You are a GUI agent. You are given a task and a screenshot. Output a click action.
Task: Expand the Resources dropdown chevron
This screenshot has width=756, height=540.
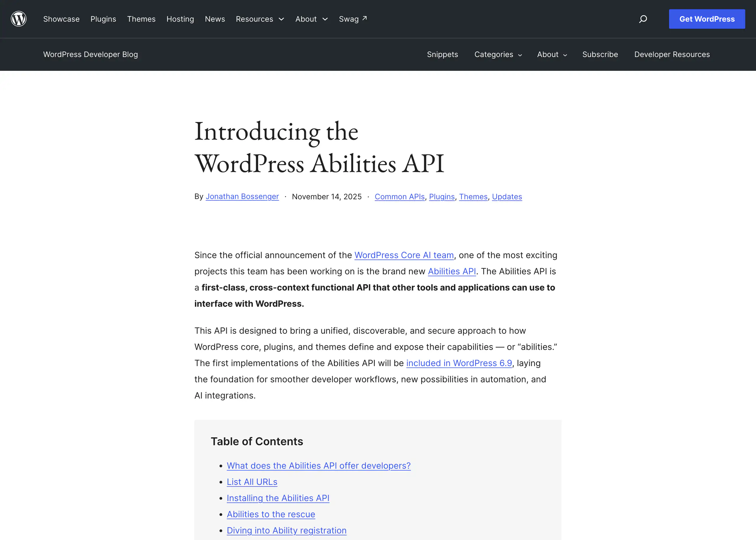(x=281, y=19)
